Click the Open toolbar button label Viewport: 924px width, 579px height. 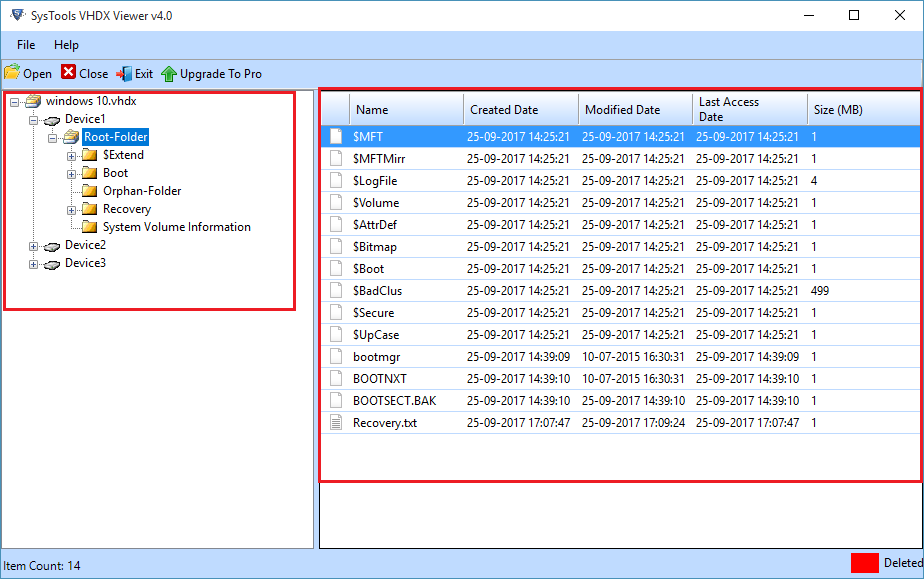[38, 74]
